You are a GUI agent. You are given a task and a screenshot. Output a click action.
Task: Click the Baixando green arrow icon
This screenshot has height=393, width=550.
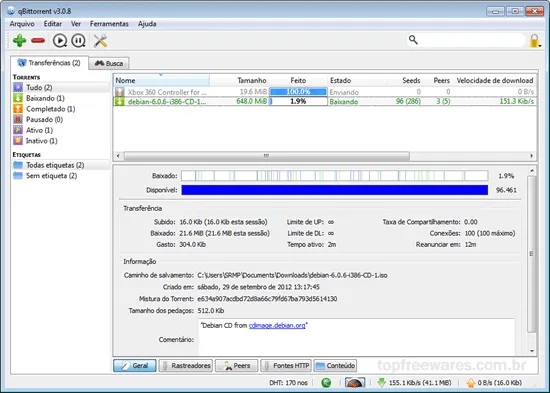18,98
